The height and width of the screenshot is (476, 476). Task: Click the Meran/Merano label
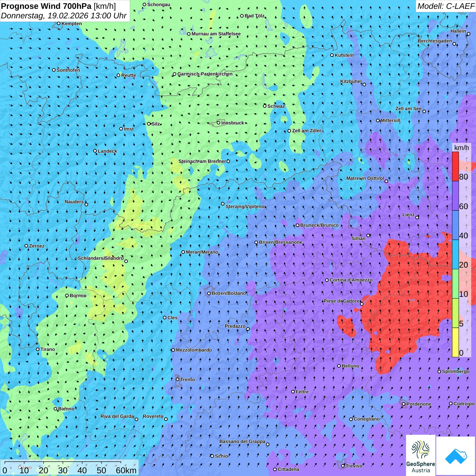click(202, 252)
